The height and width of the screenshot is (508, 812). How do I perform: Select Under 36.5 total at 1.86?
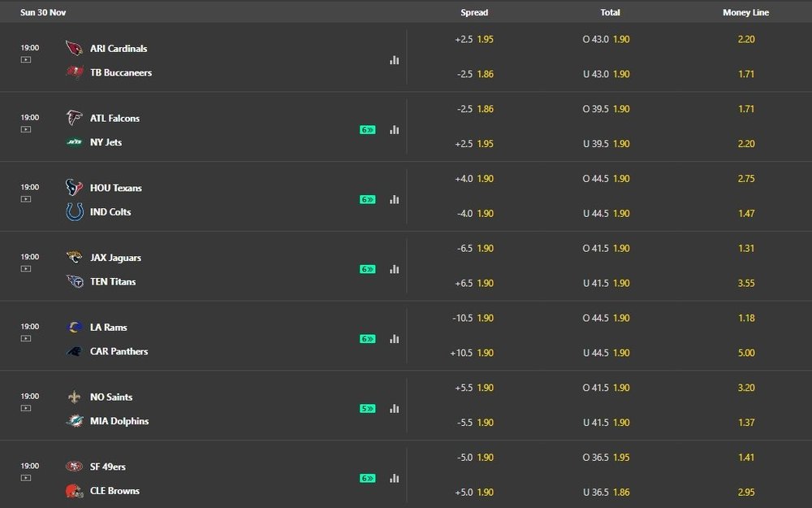coord(606,492)
